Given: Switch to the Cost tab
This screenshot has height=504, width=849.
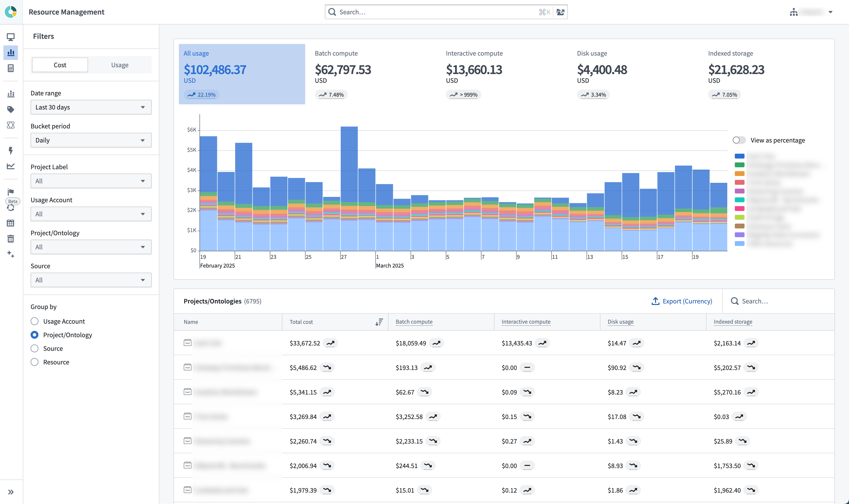Looking at the screenshot, I should point(60,65).
